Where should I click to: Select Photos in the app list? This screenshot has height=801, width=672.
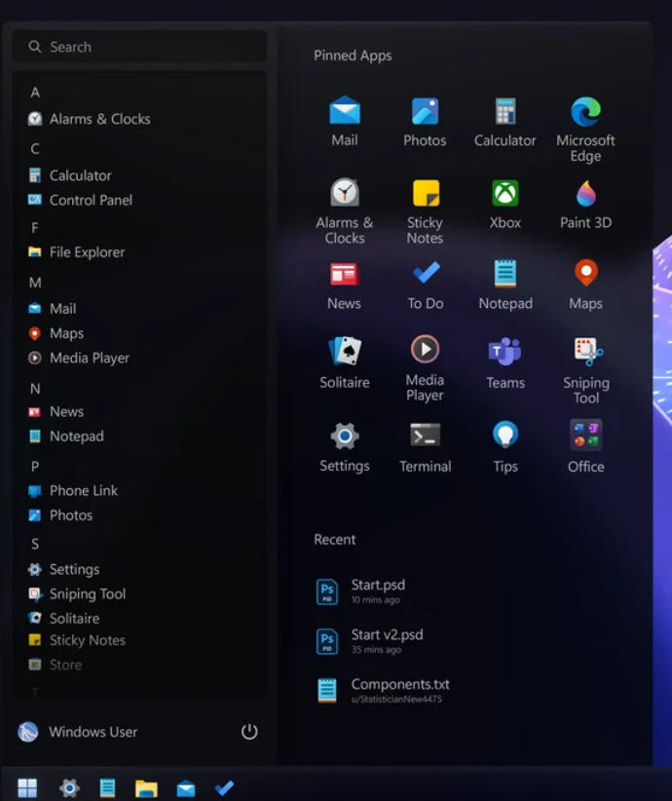tap(59, 515)
